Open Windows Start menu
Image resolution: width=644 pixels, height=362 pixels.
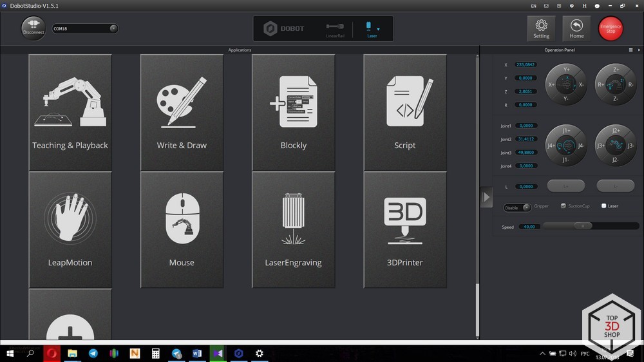click(x=10, y=354)
